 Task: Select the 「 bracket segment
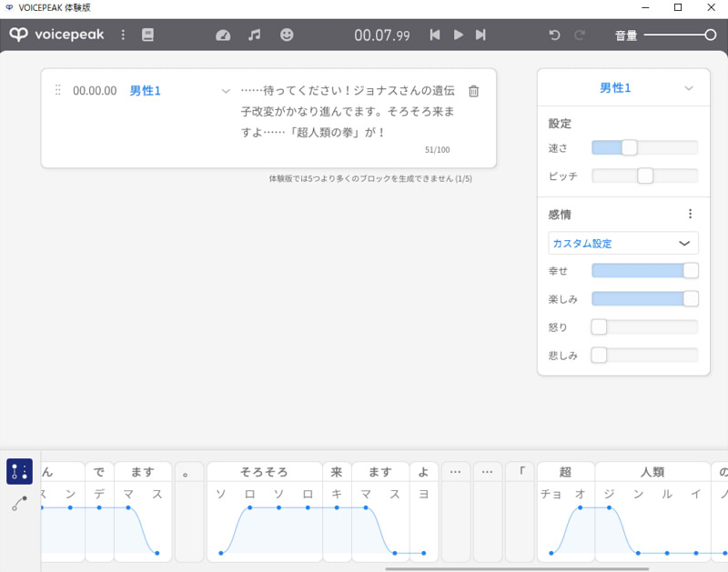tap(520, 472)
